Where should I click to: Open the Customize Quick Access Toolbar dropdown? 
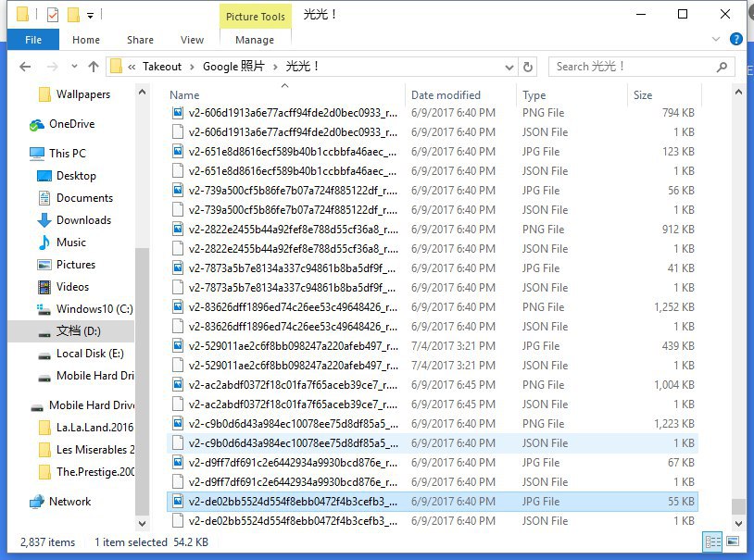tap(90, 15)
